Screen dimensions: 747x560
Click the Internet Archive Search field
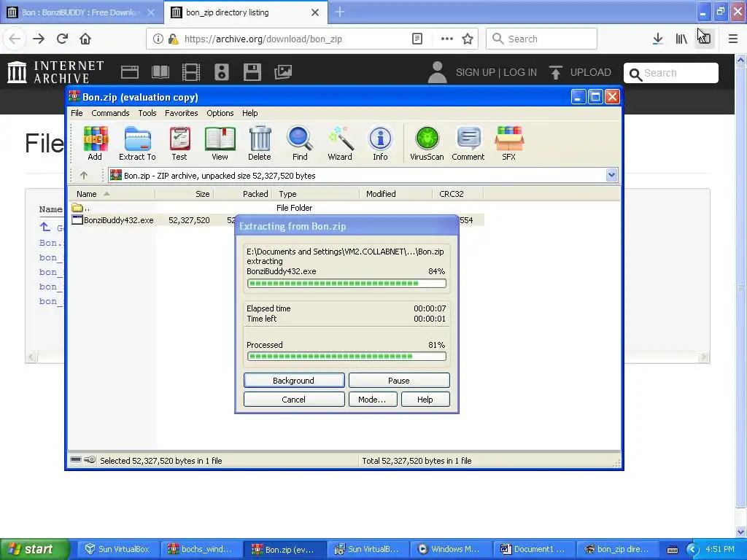[671, 74]
